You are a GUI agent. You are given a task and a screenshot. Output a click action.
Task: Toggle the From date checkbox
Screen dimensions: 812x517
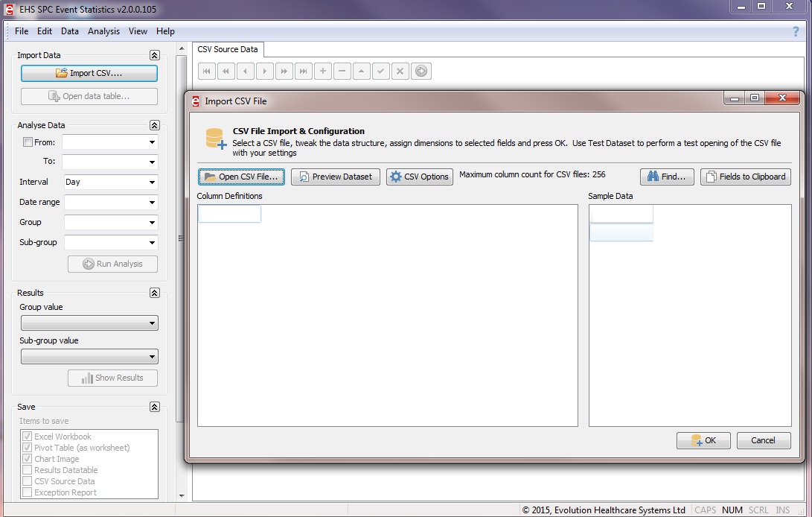tap(28, 142)
